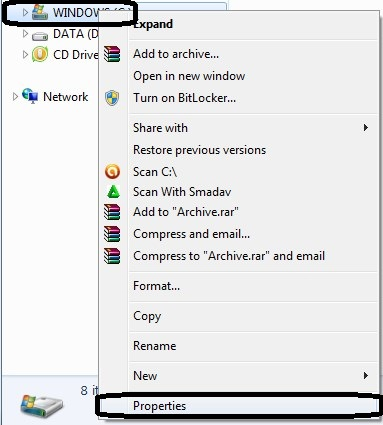Screen dimensions: 383x425
Task: Select Add to archive... menu entry
Action: point(239,54)
